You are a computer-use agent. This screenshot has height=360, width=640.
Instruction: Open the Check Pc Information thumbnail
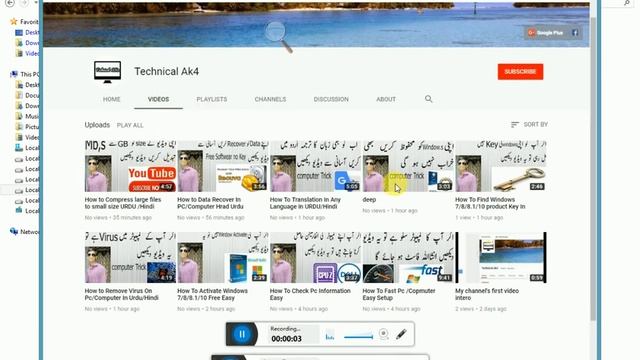click(x=316, y=258)
